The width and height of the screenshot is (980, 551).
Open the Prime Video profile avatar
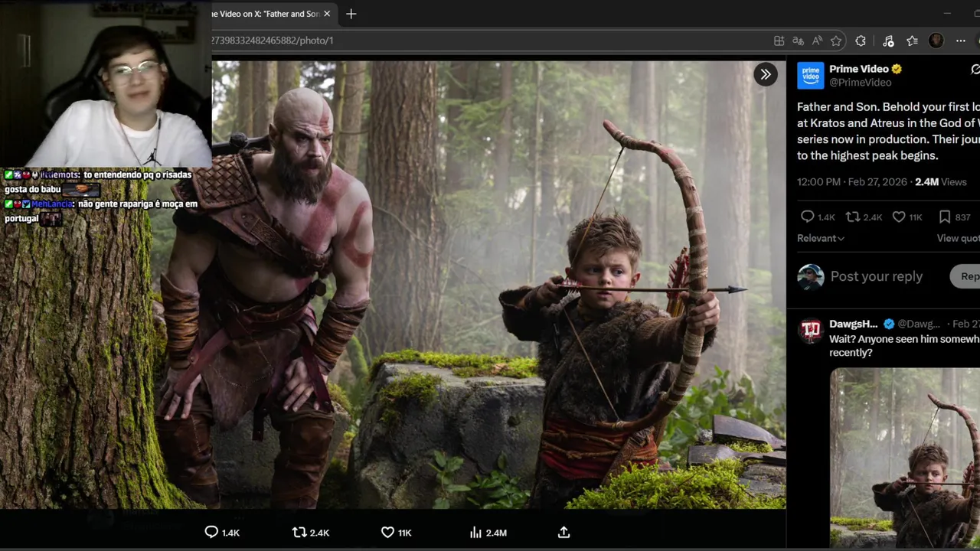click(x=810, y=75)
